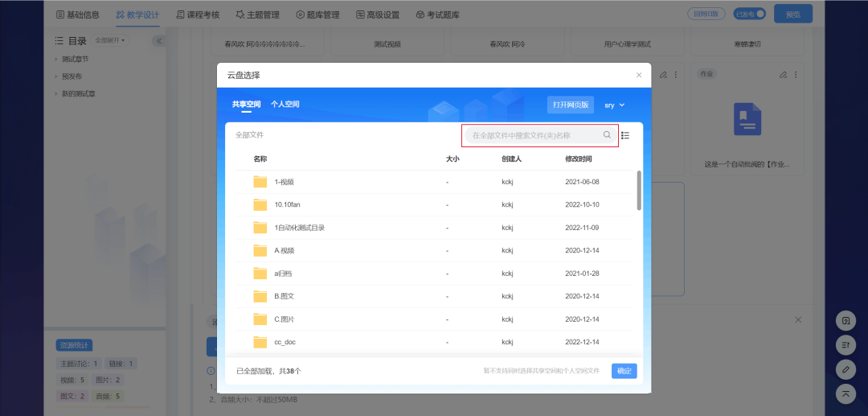This screenshot has width=868, height=416.
Task: Click the 主题讨论: 1 statistic tag
Action: 79,364
